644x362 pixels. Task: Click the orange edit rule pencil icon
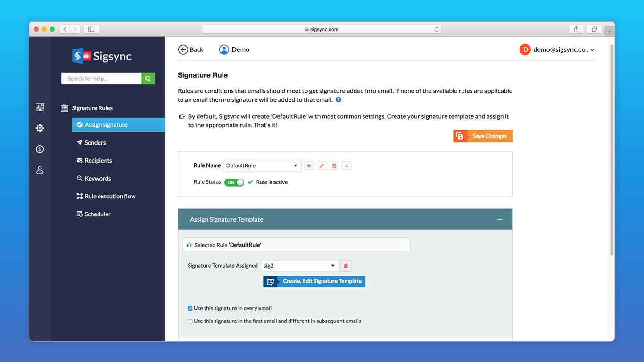322,165
